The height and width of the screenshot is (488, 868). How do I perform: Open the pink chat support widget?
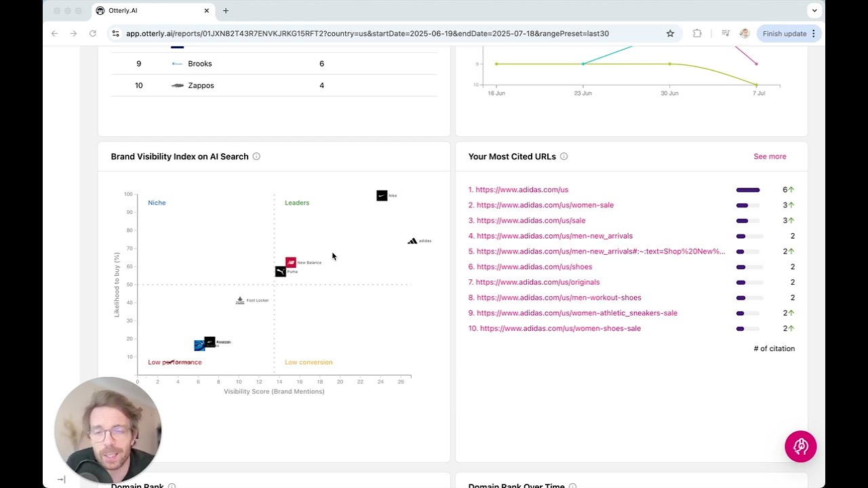pyautogui.click(x=800, y=447)
